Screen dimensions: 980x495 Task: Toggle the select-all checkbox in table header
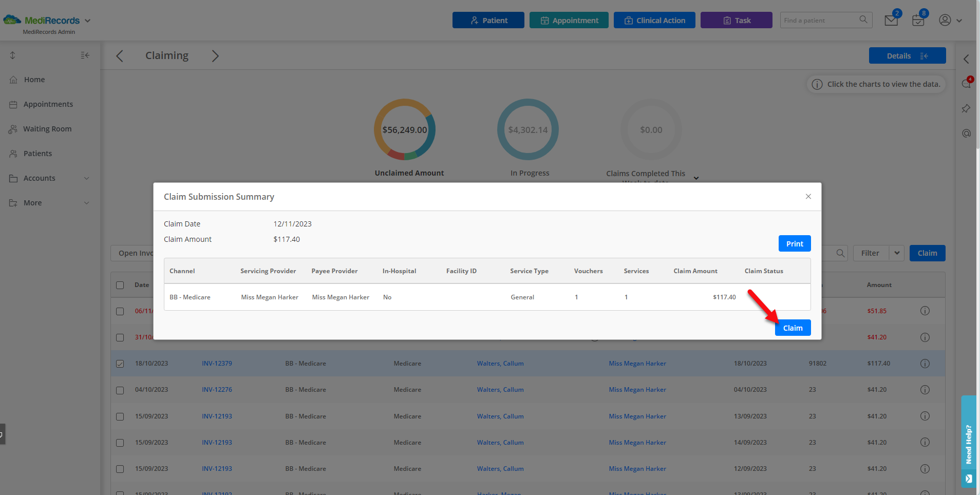(x=120, y=285)
